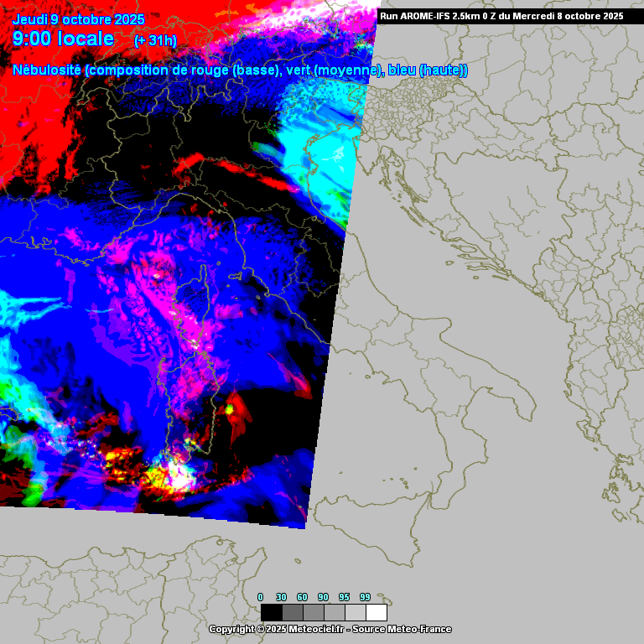Image resolution: width=644 pixels, height=644 pixels.
Task: Click the '99' legend value label
Action: pyautogui.click(x=366, y=597)
